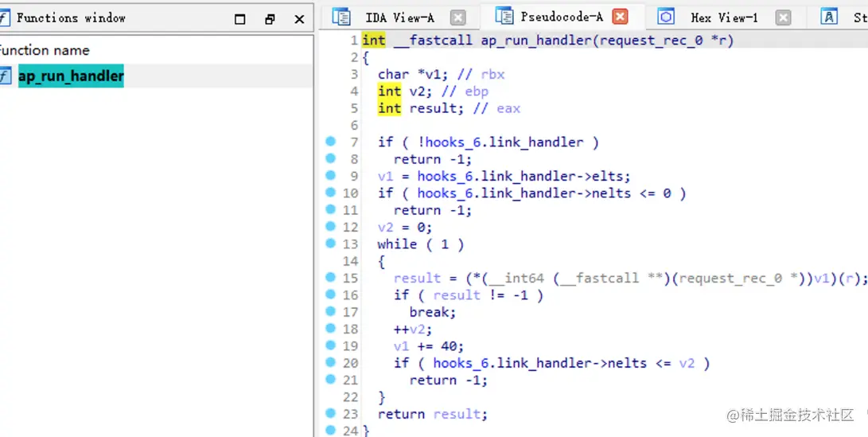The width and height of the screenshot is (868, 437).
Task: Click 'v1 += 40;' on line 19
Action: [429, 347]
